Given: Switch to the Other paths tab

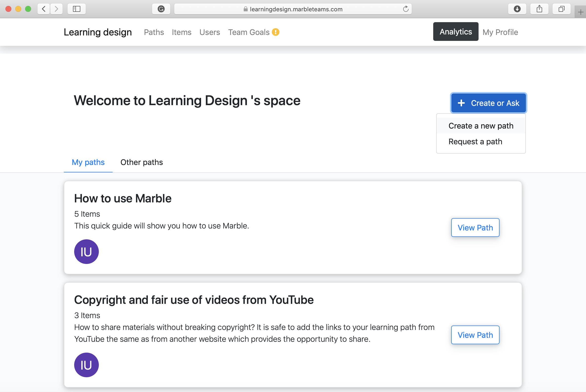Looking at the screenshot, I should [x=141, y=162].
